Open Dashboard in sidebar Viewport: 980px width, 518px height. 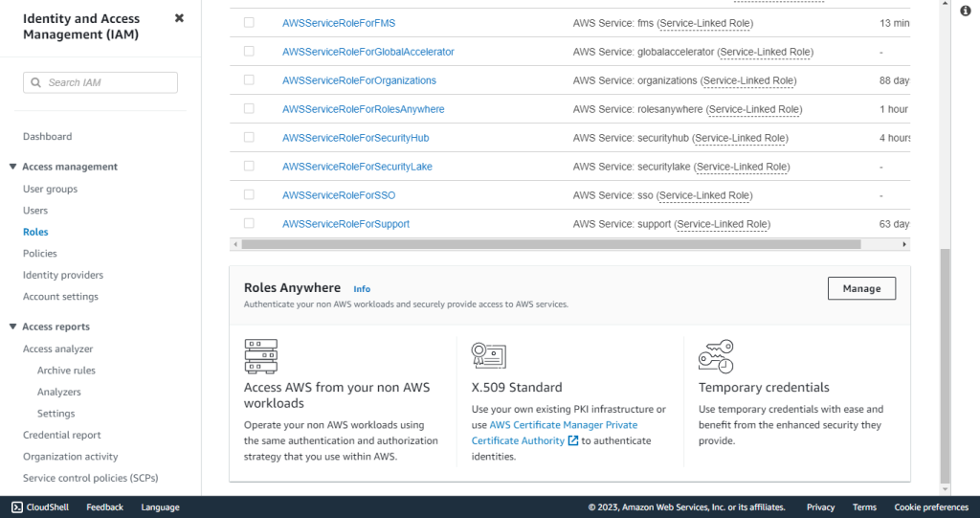pos(48,136)
